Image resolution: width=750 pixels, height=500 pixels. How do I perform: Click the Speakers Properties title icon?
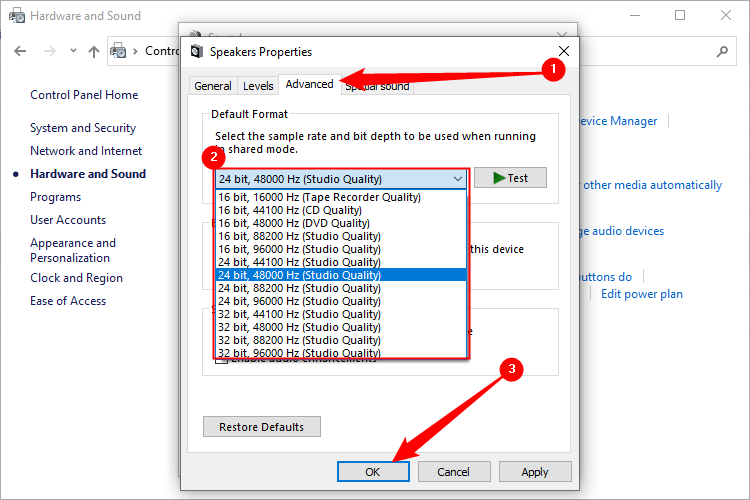pyautogui.click(x=197, y=52)
